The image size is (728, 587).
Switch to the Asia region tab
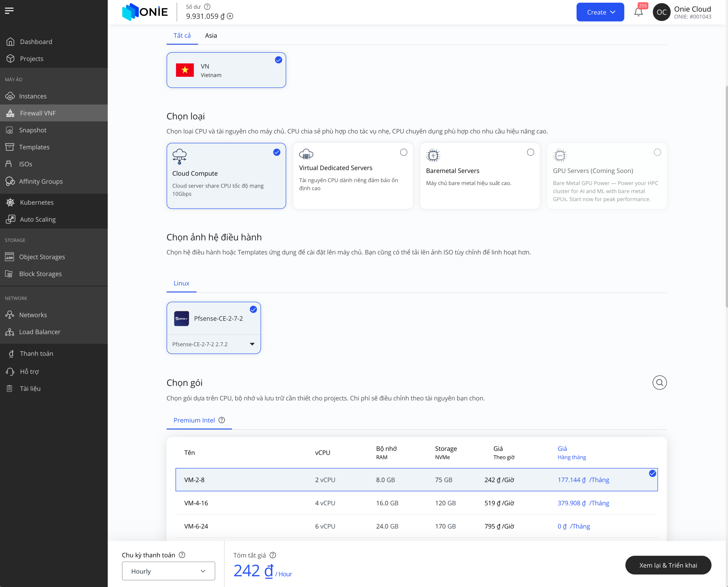tap(211, 36)
